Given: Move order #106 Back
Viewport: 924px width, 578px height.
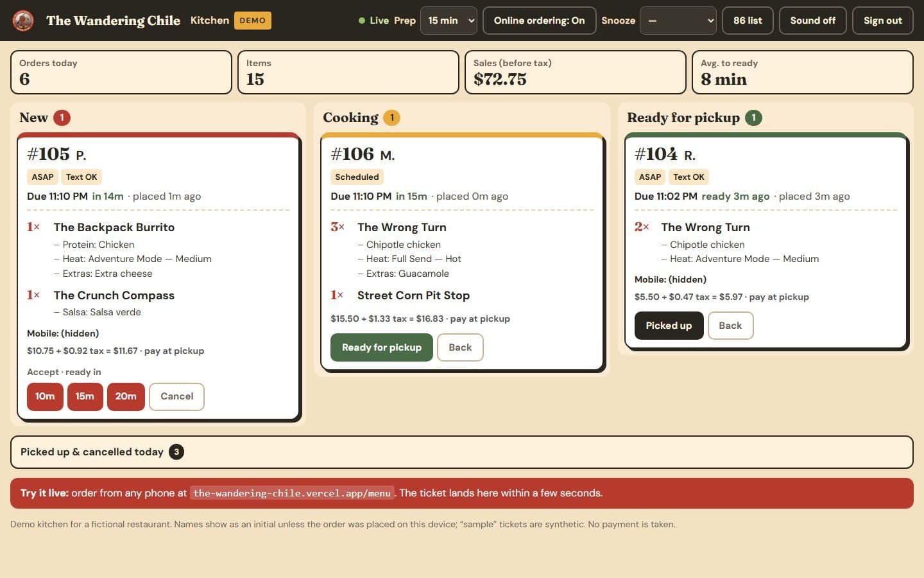Looking at the screenshot, I should pyautogui.click(x=460, y=347).
